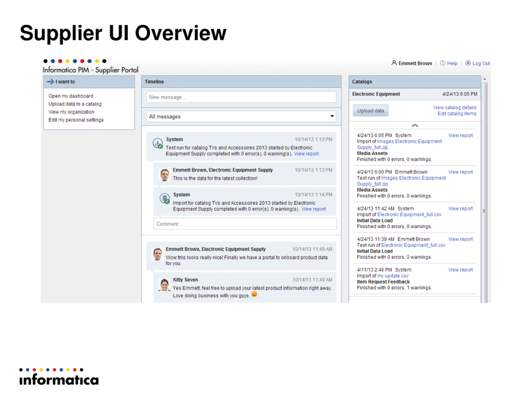Image resolution: width=532 pixels, height=399 pixels.
Task: Click the user profile icon beside Emmett Brown
Action: (394, 63)
